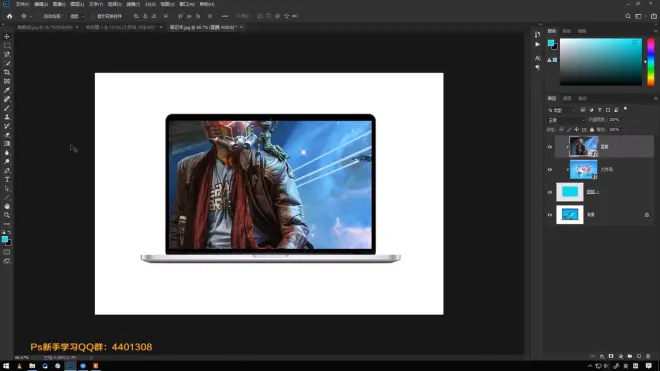Click the foreground color swatch in the toolbox
Viewport: 660px width, 371px height.
tap(5, 239)
